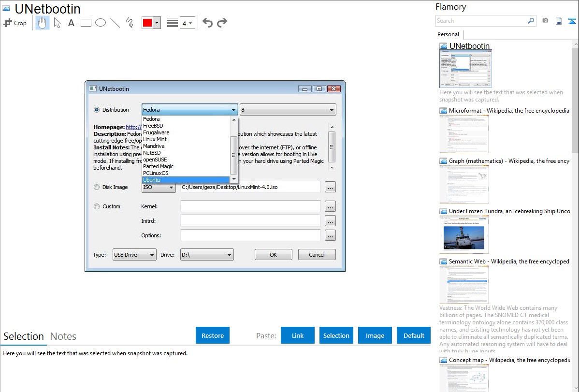
Task: Open the line width 4 dropdown
Action: (188, 23)
